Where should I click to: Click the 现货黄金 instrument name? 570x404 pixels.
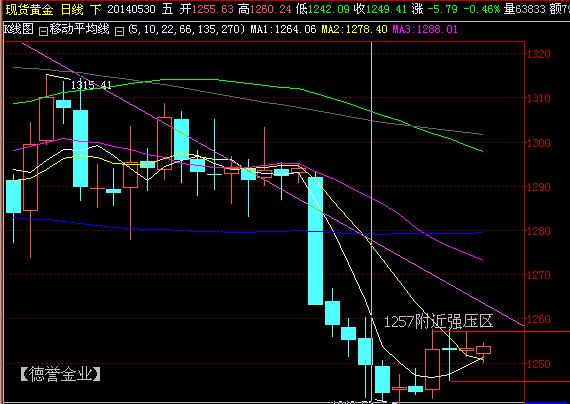[x=29, y=9]
